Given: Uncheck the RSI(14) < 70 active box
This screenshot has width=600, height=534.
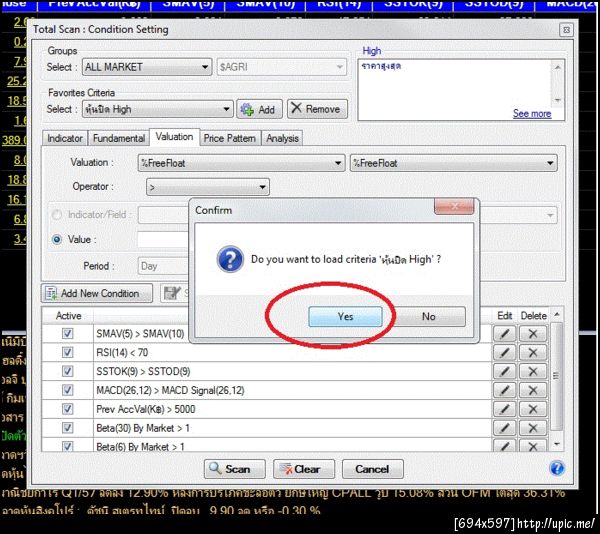Looking at the screenshot, I should (x=68, y=352).
